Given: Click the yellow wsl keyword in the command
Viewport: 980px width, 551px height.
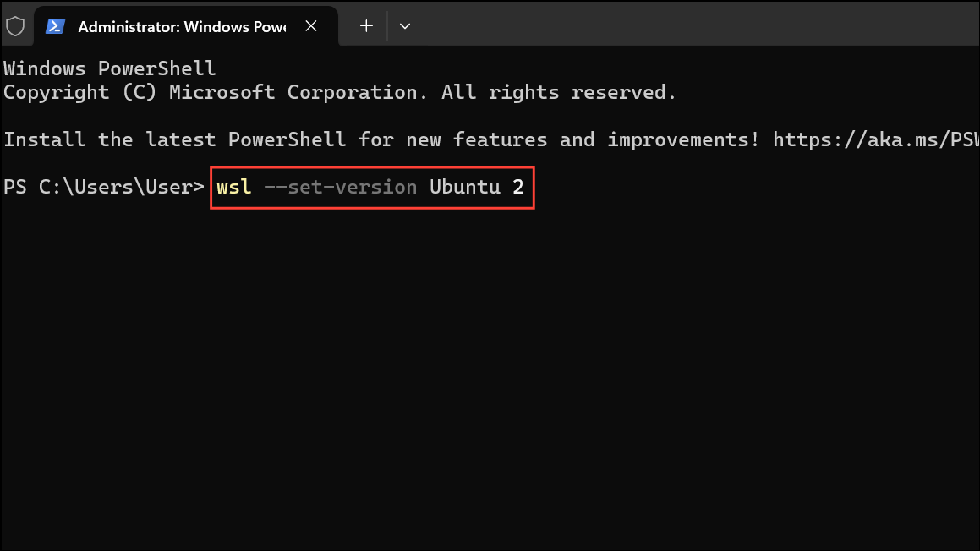Looking at the screenshot, I should 233,187.
